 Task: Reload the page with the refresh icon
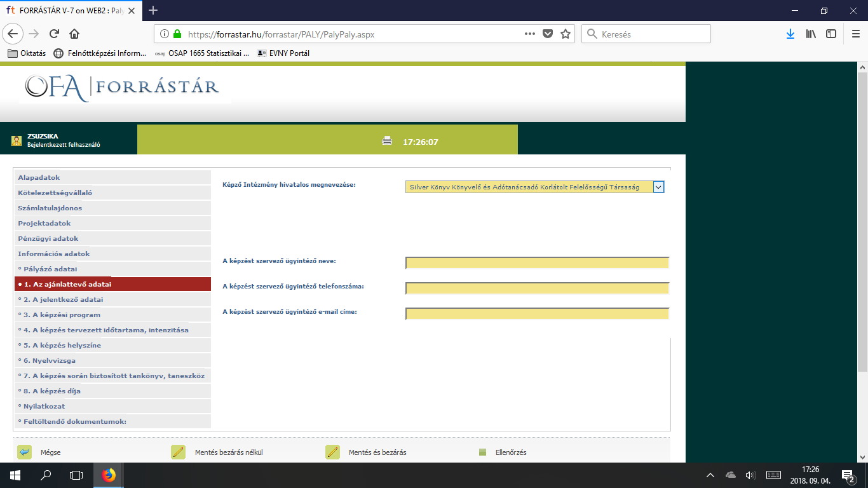coord(54,34)
